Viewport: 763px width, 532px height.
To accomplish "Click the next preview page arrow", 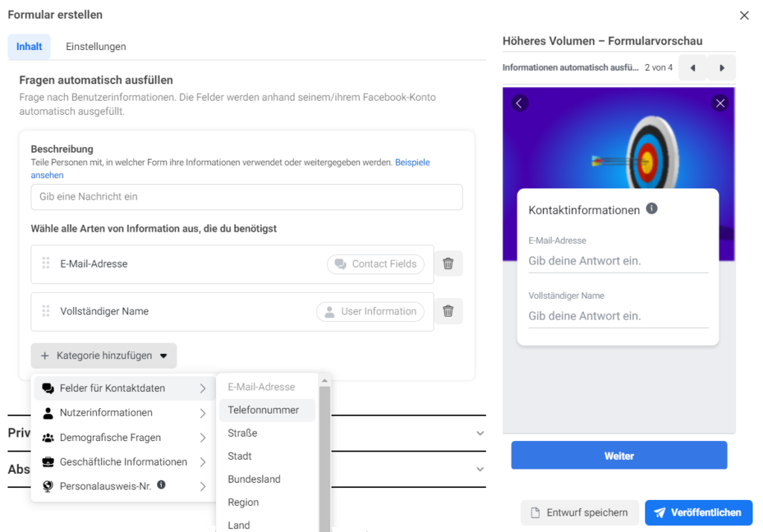I will 721,68.
